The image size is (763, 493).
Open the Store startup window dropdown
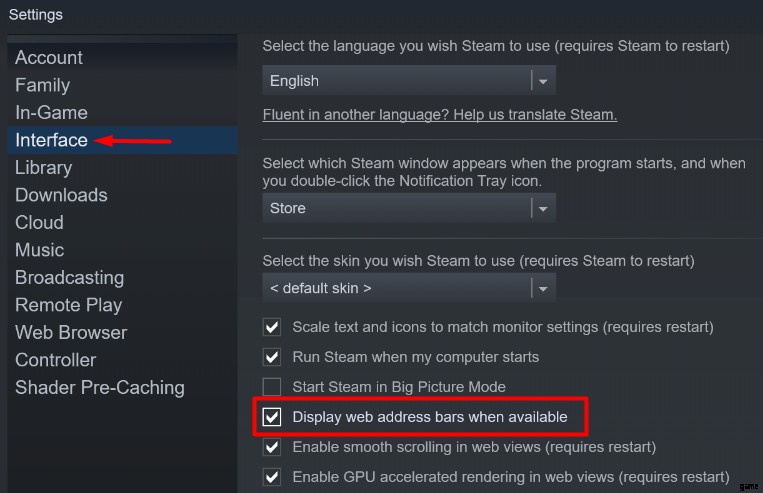point(409,208)
